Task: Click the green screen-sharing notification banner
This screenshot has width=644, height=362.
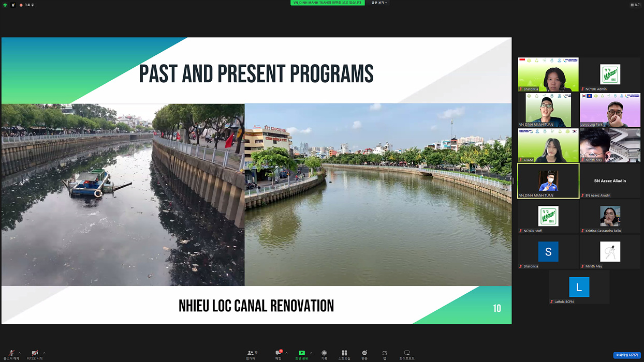Action: click(327, 3)
